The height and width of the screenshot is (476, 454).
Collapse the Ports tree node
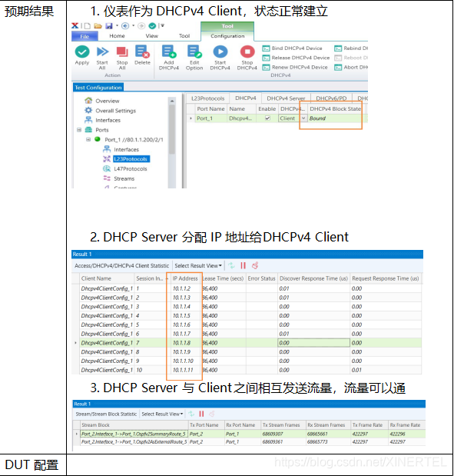[x=79, y=130]
